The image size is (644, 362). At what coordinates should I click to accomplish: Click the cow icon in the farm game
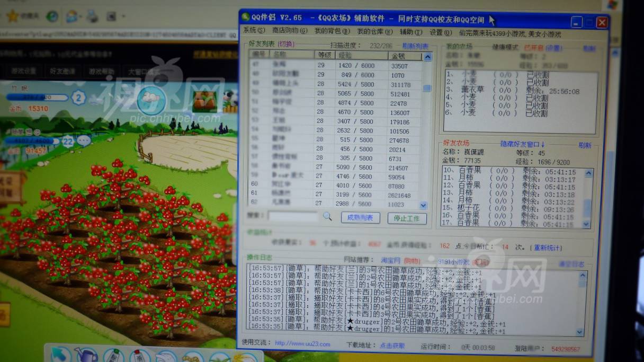[230, 99]
